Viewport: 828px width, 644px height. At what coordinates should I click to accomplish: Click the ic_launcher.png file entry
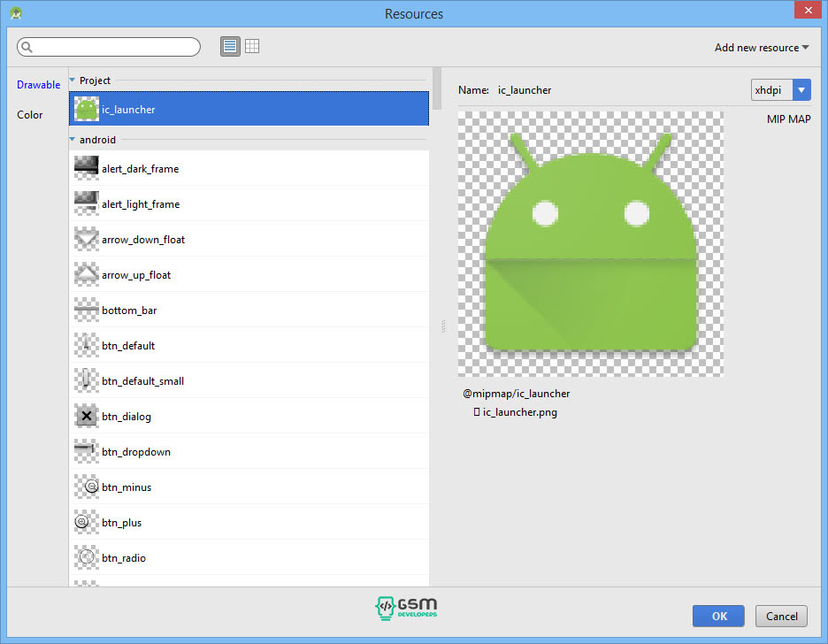point(516,411)
